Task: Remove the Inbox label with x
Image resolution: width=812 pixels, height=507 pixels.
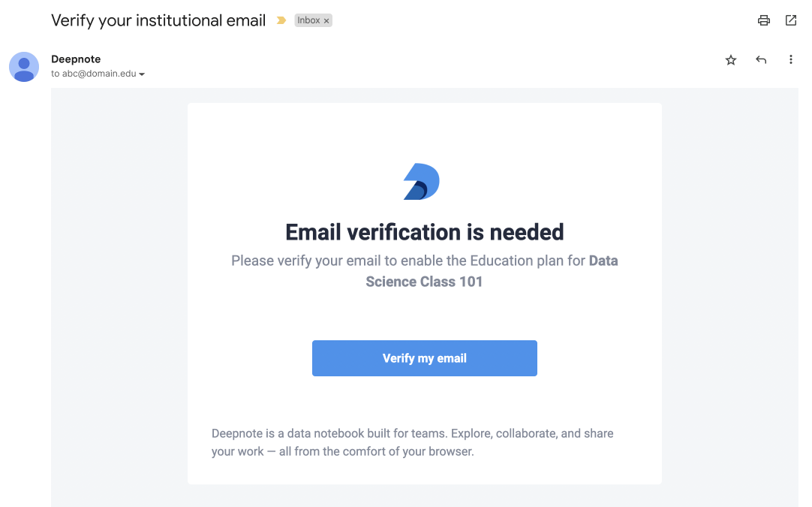Action: [326, 21]
